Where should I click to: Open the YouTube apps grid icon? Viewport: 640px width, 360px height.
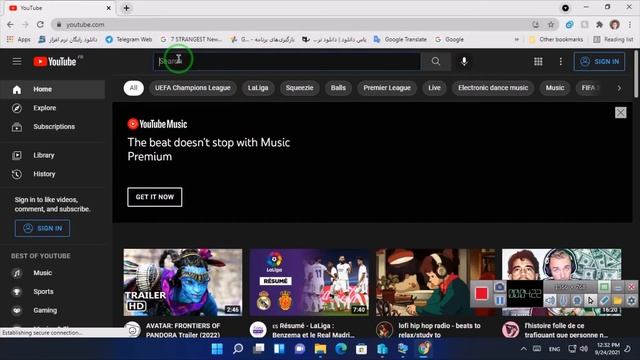point(538,62)
